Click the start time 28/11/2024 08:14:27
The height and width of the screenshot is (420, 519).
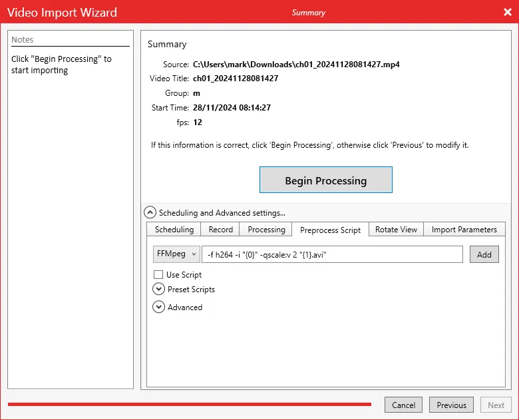click(232, 108)
